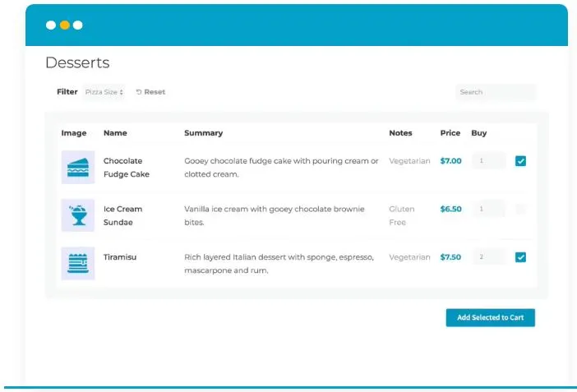Screen dimensions: 577x392
Task: Click the Tiramisu quantity field
Action: [x=488, y=257]
